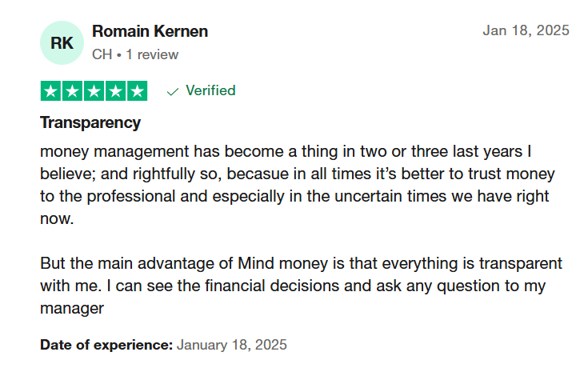Click the paragraph mentioning Mind money
Screen dimensions: 588x376
tap(301, 286)
